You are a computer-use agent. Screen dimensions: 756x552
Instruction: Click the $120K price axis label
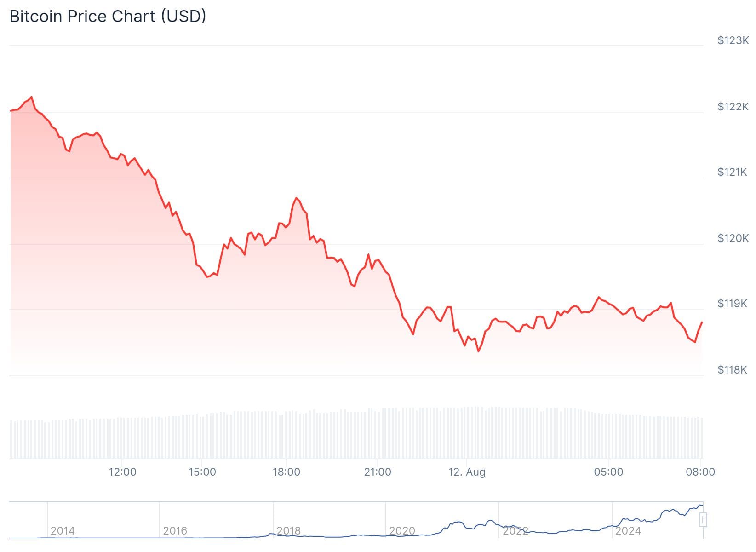click(733, 238)
